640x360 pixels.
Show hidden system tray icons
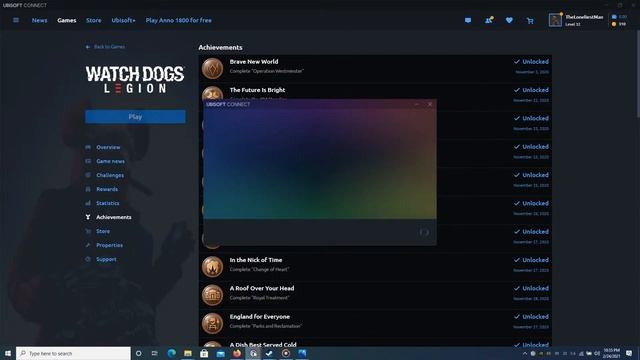coord(524,353)
